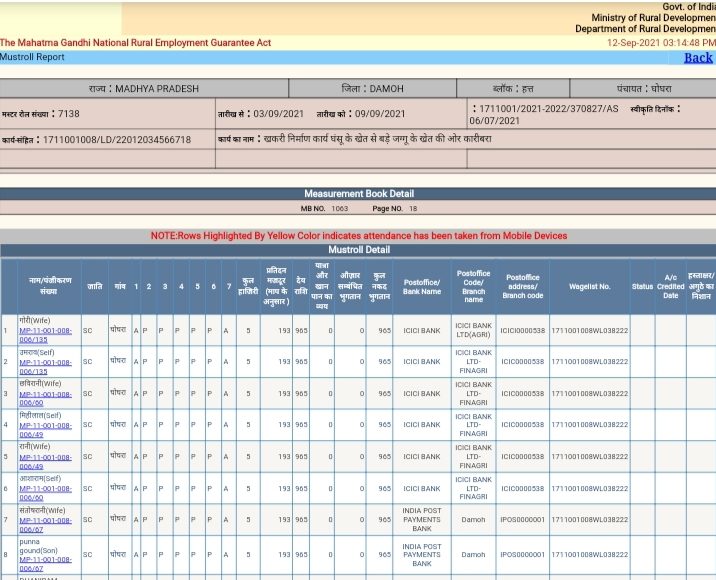Select the Mustroll Detail heading
716x580 pixels.
coord(359,250)
